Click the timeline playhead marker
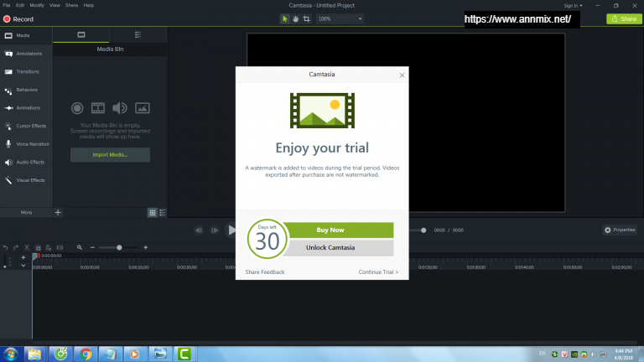Viewport: 644px width, 362px height. coord(36,256)
